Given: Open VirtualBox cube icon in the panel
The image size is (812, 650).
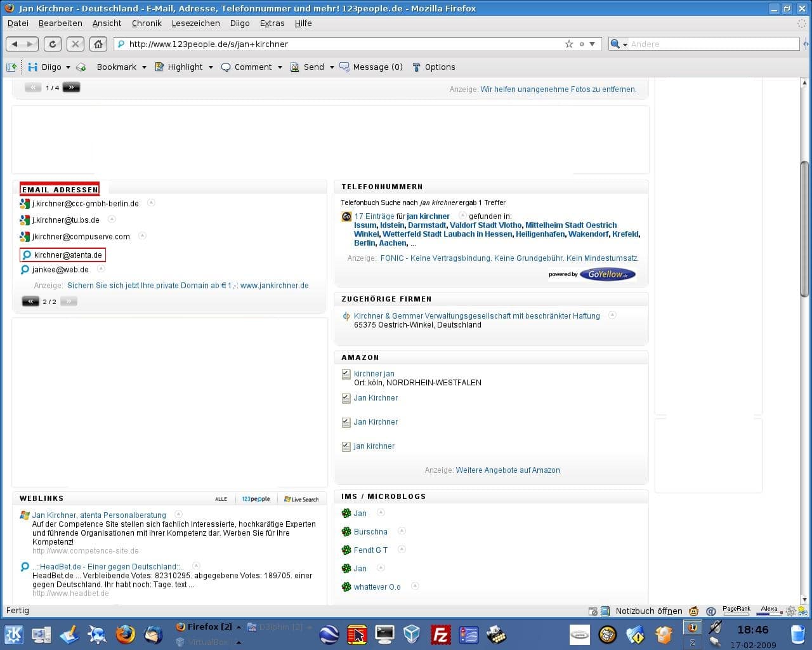Looking at the screenshot, I should 412,634.
